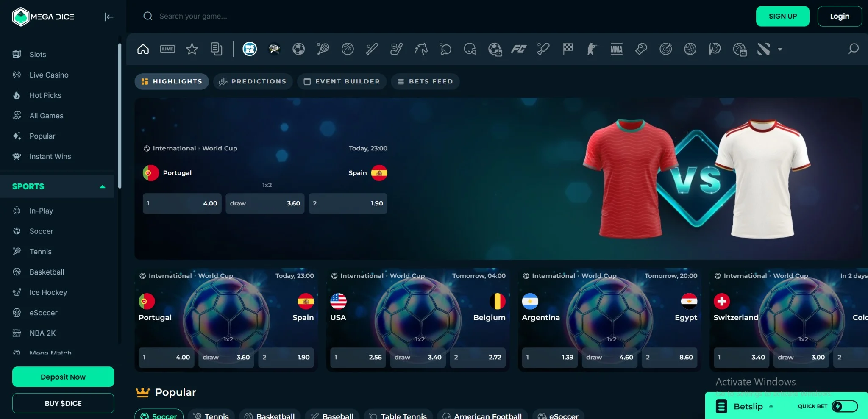Image resolution: width=868 pixels, height=419 pixels.
Task: Pick USA win odds 2.56
Action: click(x=358, y=358)
